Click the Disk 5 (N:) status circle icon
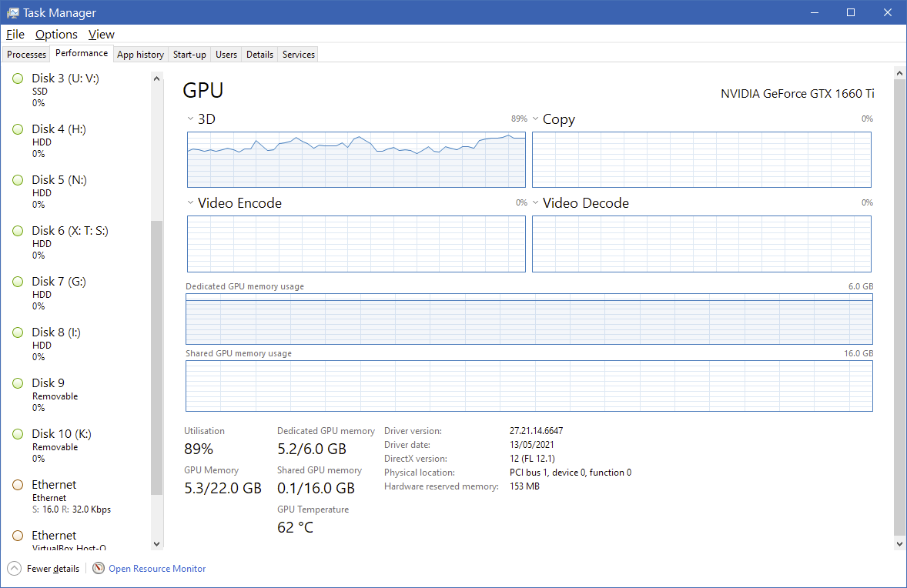Viewport: 907px width, 588px height. point(18,180)
